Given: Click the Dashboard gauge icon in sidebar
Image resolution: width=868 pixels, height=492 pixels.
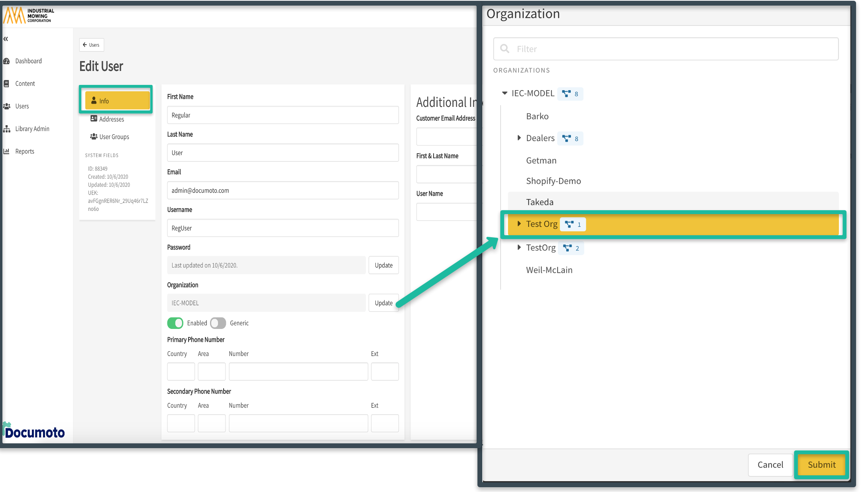Looking at the screenshot, I should click(x=6, y=61).
